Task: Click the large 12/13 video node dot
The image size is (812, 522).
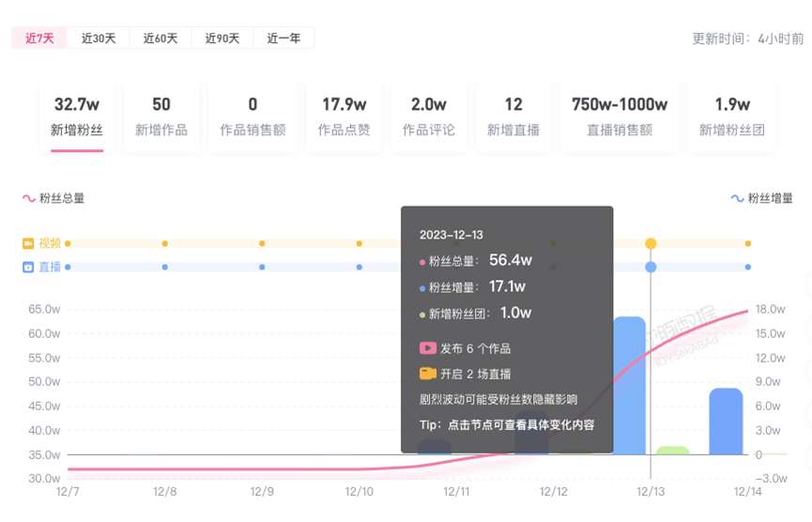Action: [x=651, y=243]
